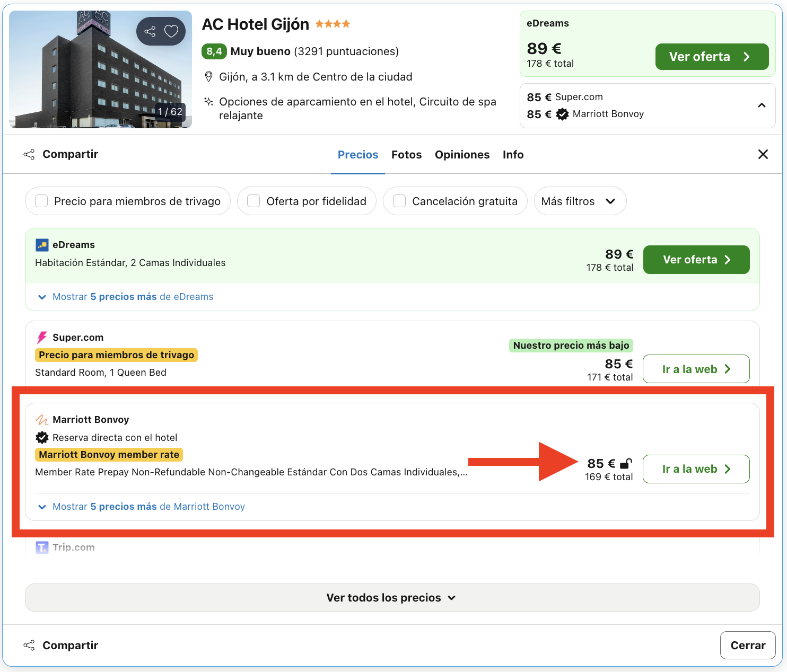This screenshot has width=787, height=672.
Task: Click the bottom Compartir share icon
Action: (x=29, y=645)
